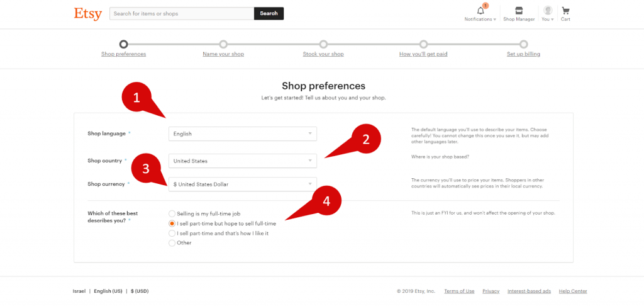644x306 pixels.
Task: Open the Terms of Use link
Action: click(x=459, y=291)
